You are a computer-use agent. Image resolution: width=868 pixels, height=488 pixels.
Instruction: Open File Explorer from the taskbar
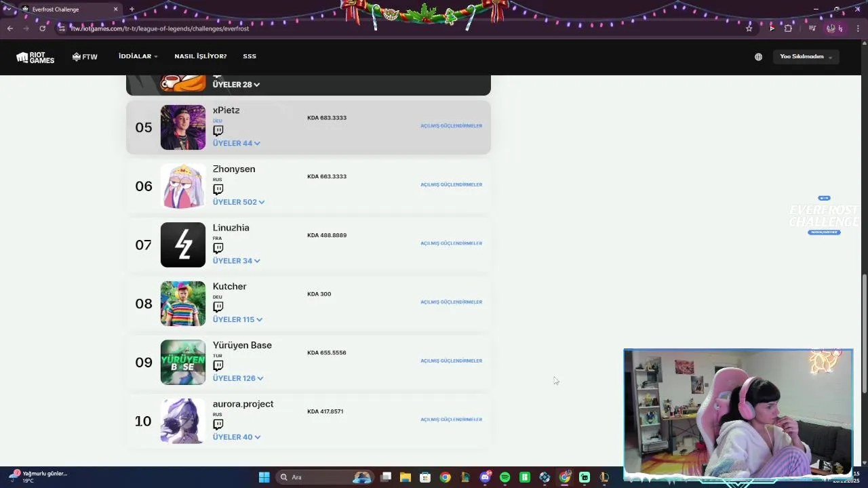tap(406, 477)
